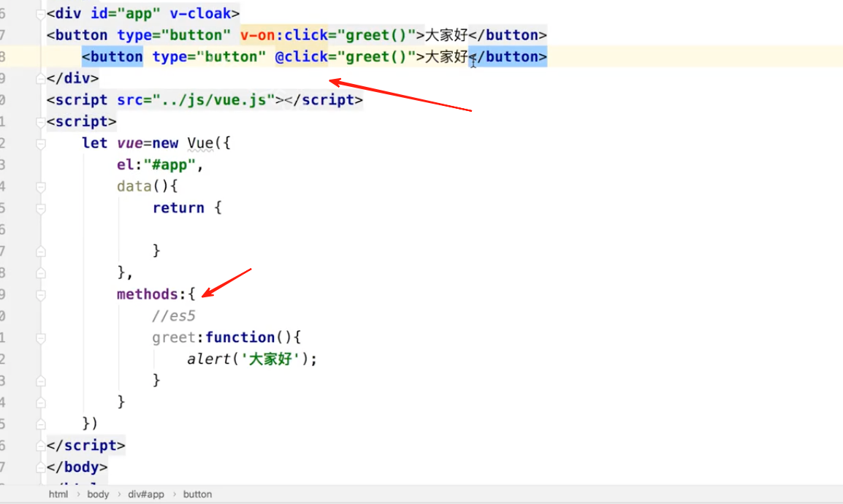The width and height of the screenshot is (843, 504).
Task: Fold the 'return {' block
Action: pyautogui.click(x=41, y=208)
